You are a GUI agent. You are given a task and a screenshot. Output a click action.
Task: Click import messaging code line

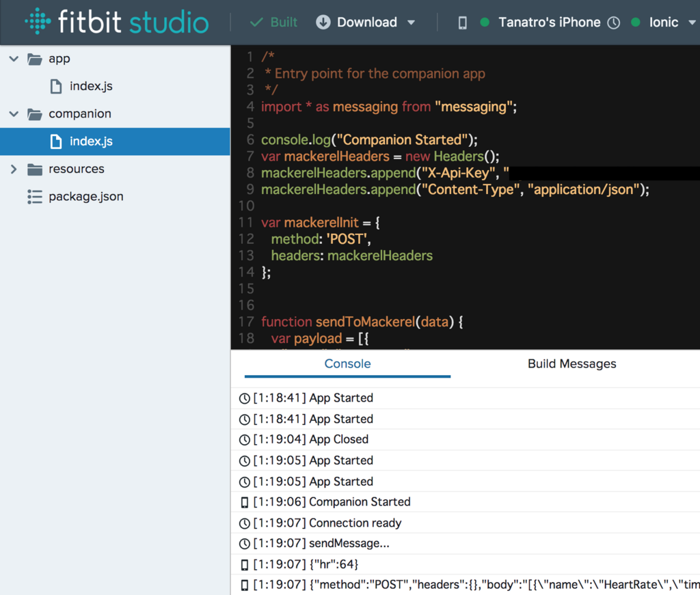click(x=389, y=107)
